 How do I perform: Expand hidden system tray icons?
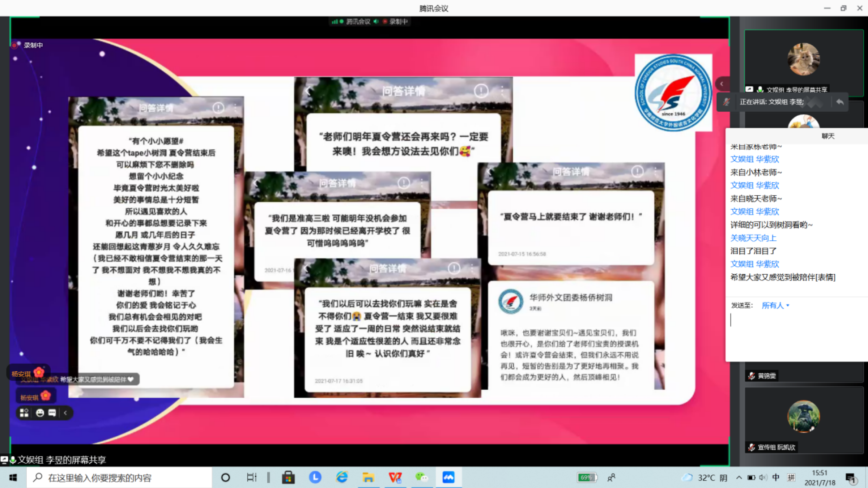pyautogui.click(x=739, y=478)
